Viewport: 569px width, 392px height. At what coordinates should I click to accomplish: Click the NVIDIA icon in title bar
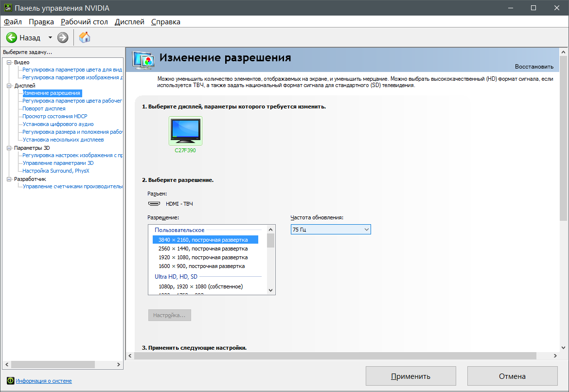(x=8, y=8)
